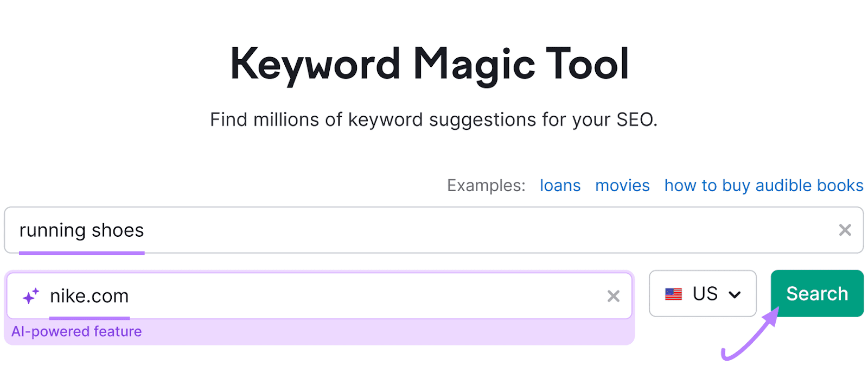The width and height of the screenshot is (868, 390).
Task: Clear the running shoes keyword with X icon
Action: pos(844,230)
